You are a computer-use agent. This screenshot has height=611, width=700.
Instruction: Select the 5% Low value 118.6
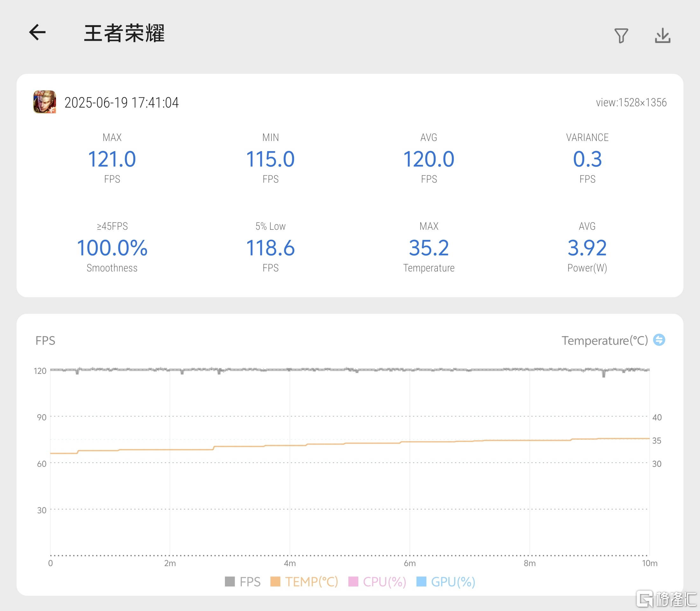coord(270,248)
